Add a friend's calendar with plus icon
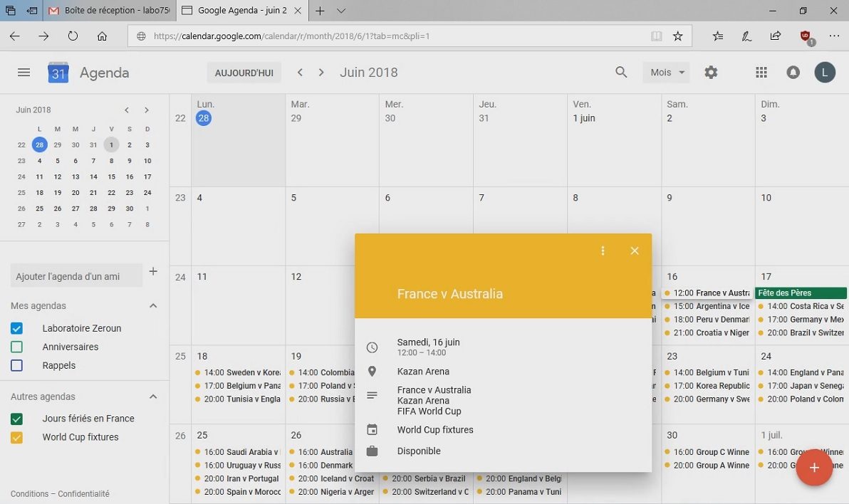 click(x=153, y=271)
